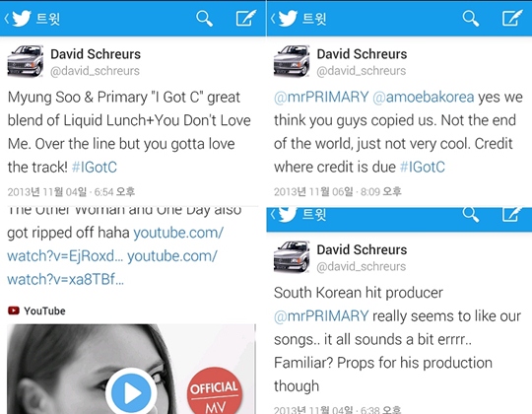532x414 pixels.
Task: Open @david_schreurs handle in top-right tweet
Action: (362, 71)
